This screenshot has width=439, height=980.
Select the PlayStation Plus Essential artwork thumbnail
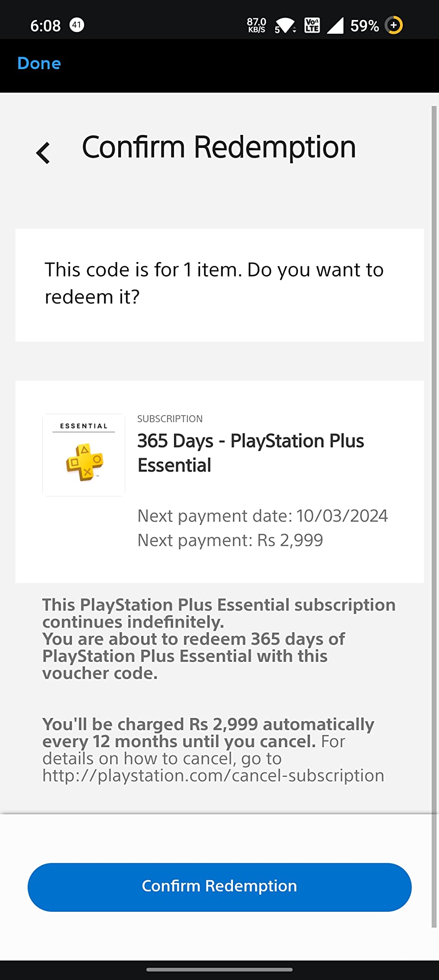coord(84,455)
